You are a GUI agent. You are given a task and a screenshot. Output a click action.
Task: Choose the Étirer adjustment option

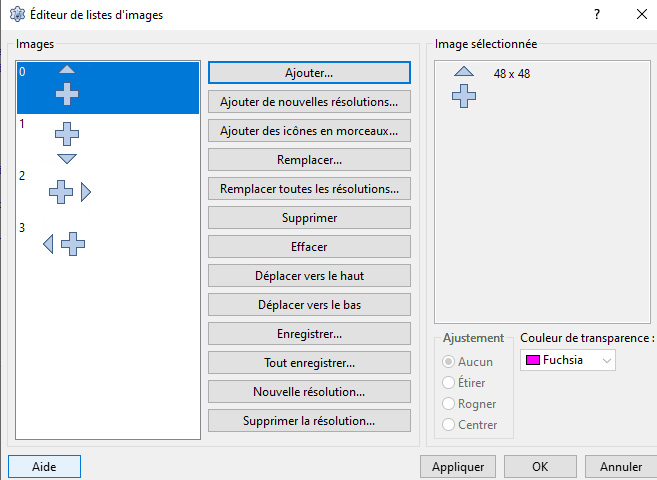tap(449, 382)
